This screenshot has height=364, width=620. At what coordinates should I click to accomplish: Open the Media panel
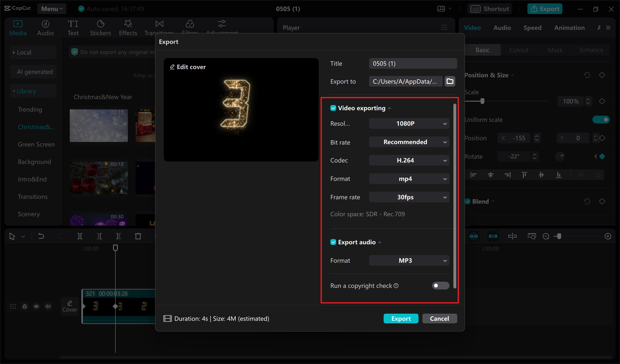pyautogui.click(x=18, y=28)
